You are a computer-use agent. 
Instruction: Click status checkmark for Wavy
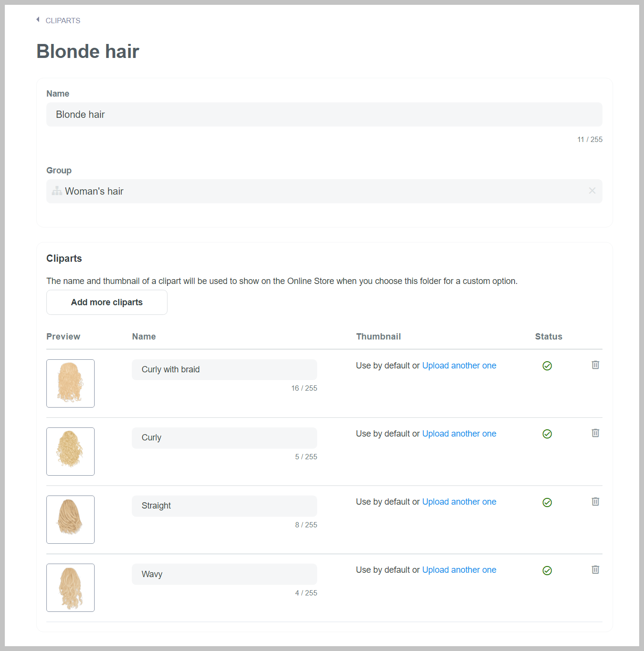tap(547, 571)
